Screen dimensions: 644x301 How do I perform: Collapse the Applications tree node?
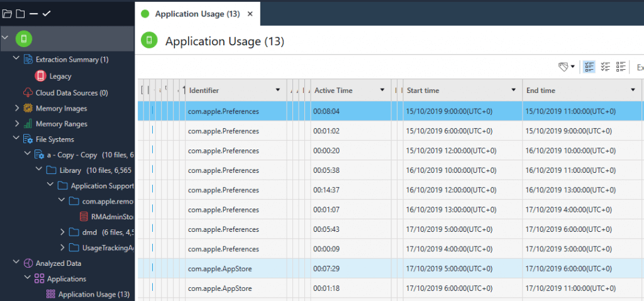[28, 277]
